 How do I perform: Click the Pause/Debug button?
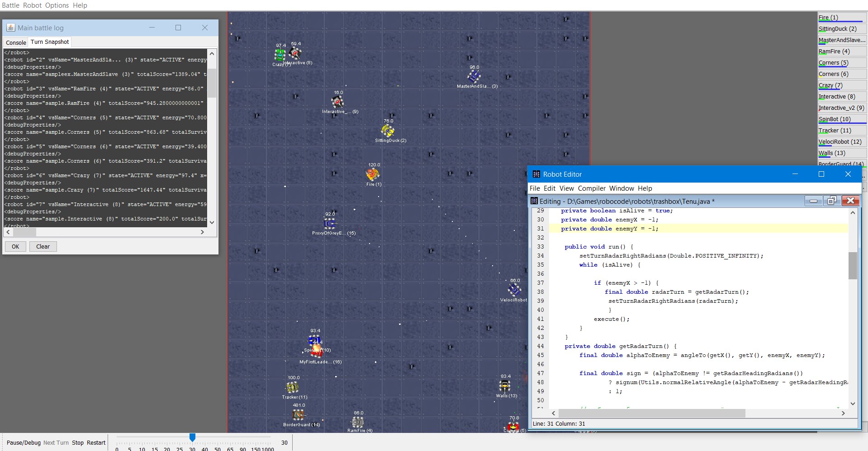(24, 442)
